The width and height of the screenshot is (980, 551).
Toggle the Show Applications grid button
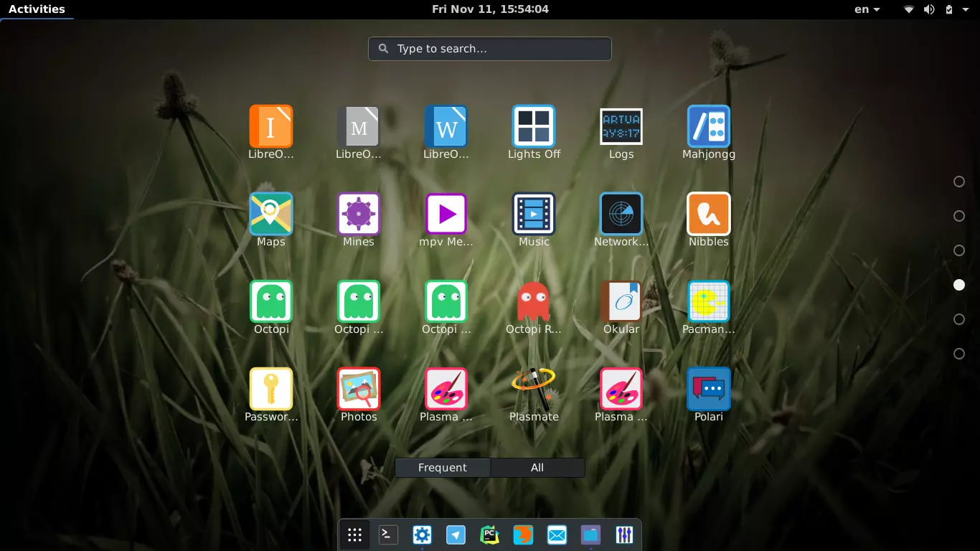pyautogui.click(x=354, y=534)
